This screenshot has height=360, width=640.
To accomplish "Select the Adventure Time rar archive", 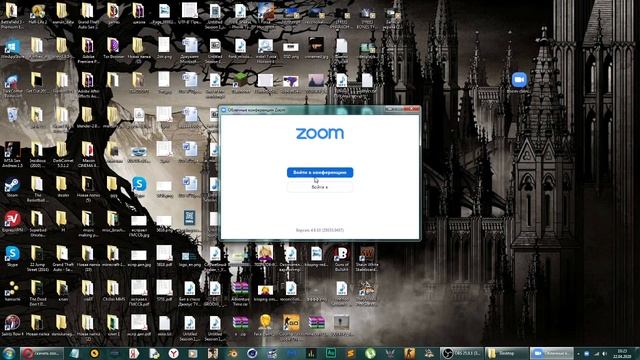I will (x=240, y=292).
